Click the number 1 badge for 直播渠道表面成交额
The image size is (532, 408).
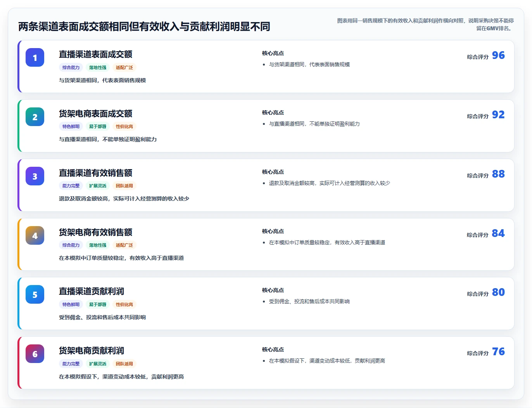click(x=35, y=57)
